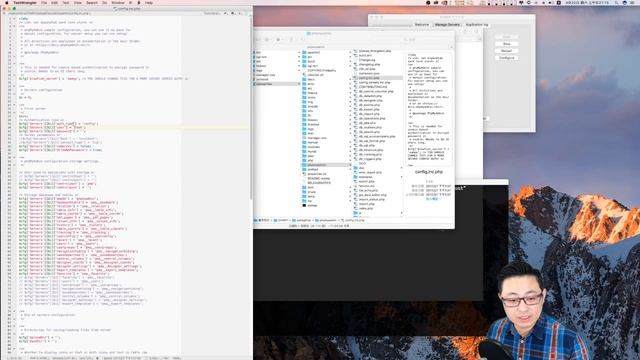Click xamppfiles in the Finder path bar

point(302,220)
